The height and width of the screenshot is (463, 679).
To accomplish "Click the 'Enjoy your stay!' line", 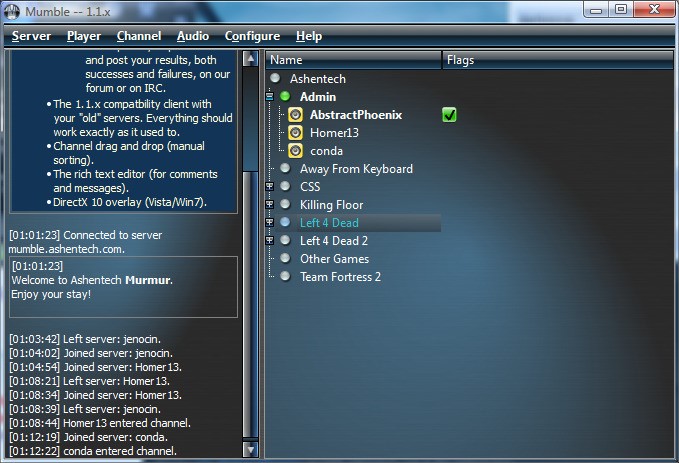I will click(51, 294).
